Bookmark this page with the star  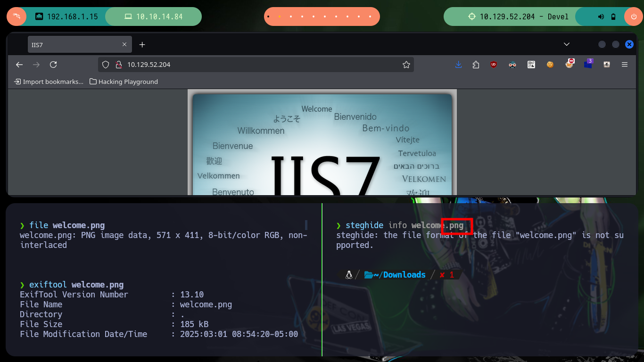(x=406, y=65)
